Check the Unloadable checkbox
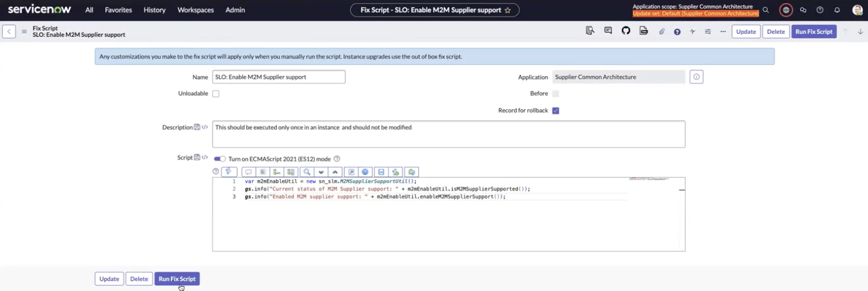The height and width of the screenshot is (291, 868). 216,94
